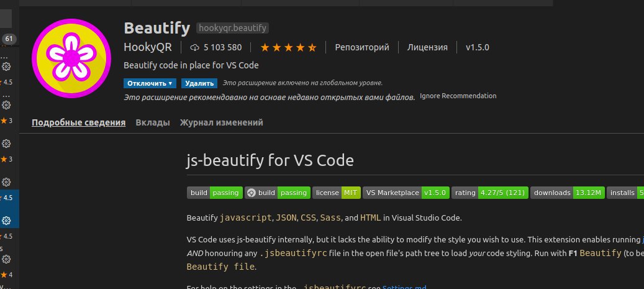Click the 5 103 580 install count
This screenshot has height=289, width=644.
tap(222, 48)
